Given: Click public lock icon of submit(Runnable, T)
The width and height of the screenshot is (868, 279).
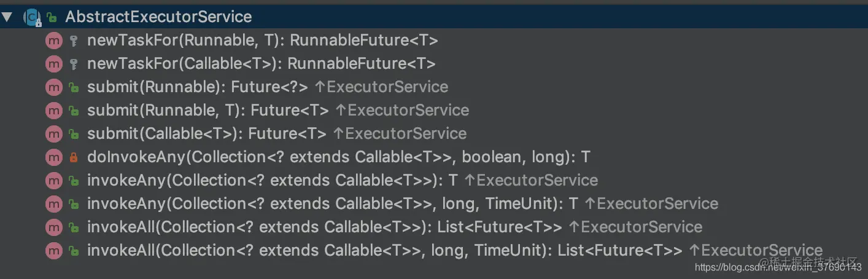Looking at the screenshot, I should pos(74,111).
